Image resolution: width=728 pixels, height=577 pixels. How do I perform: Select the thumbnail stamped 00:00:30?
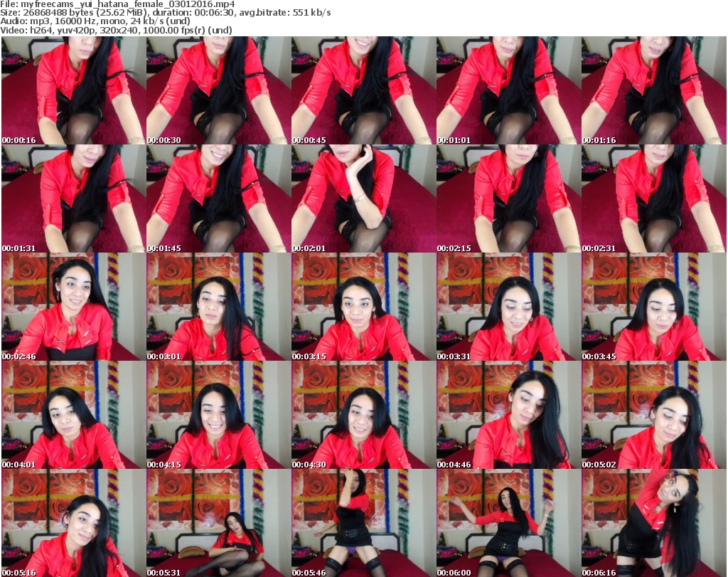(219, 90)
